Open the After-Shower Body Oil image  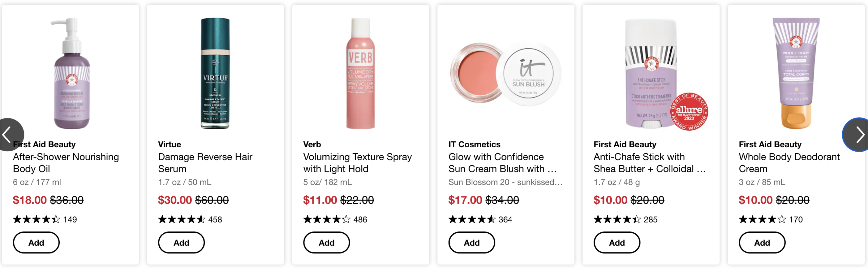(x=72, y=73)
